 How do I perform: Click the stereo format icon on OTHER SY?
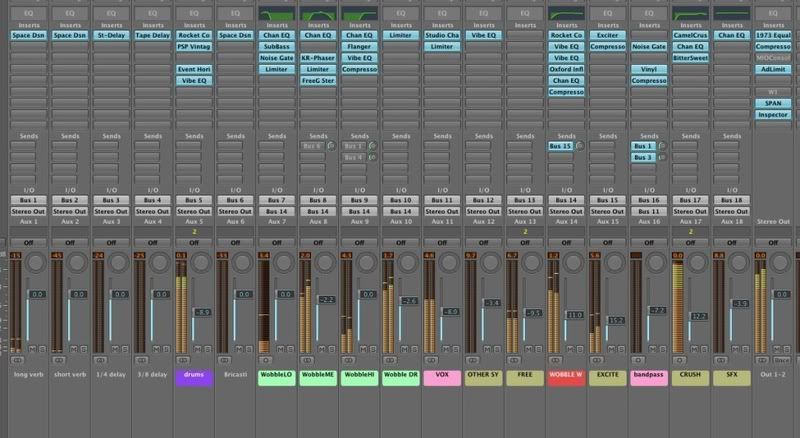(472, 360)
